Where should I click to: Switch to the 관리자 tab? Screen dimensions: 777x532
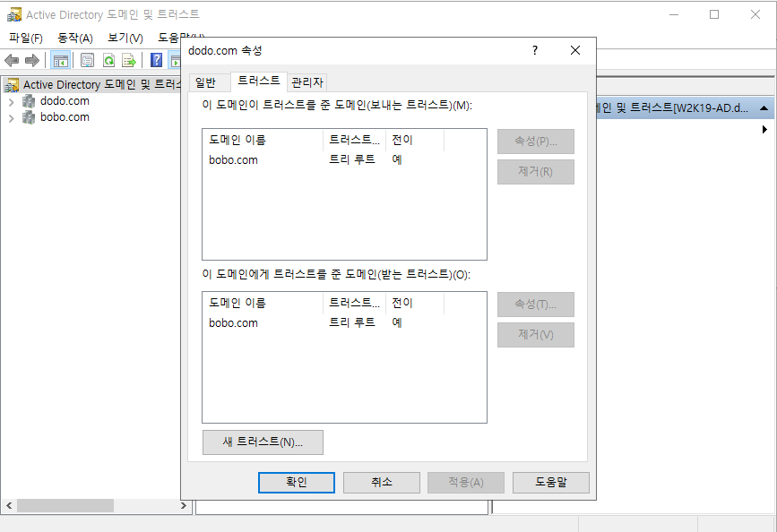click(307, 82)
